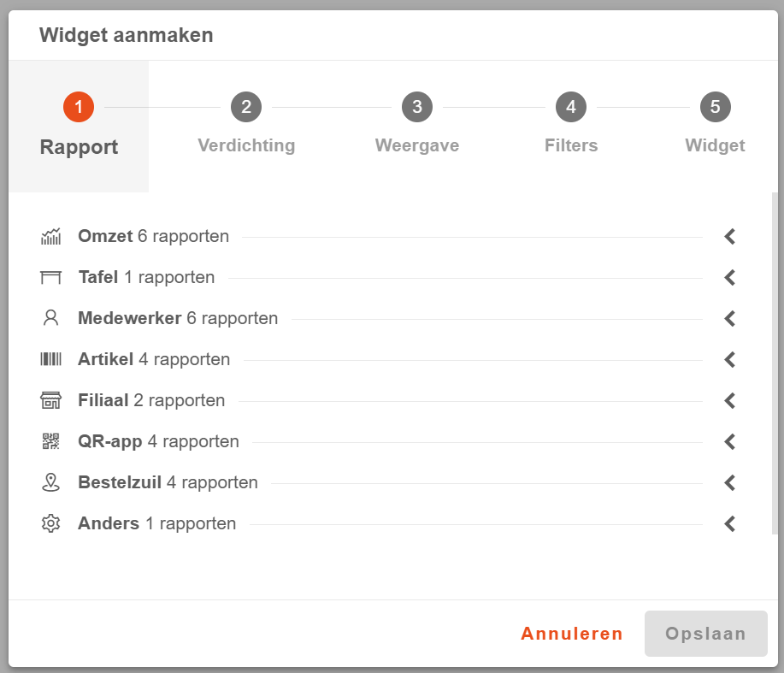Expand the Medewerker reports chevron
784x673 pixels.
(729, 318)
